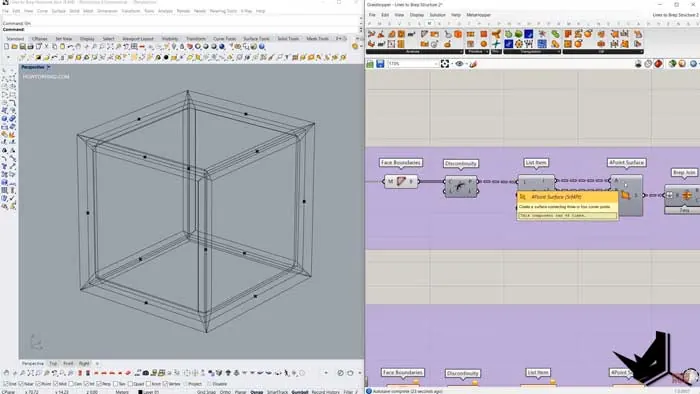
Task: Open the Metahopper menu in Grasshopper
Action: [479, 15]
